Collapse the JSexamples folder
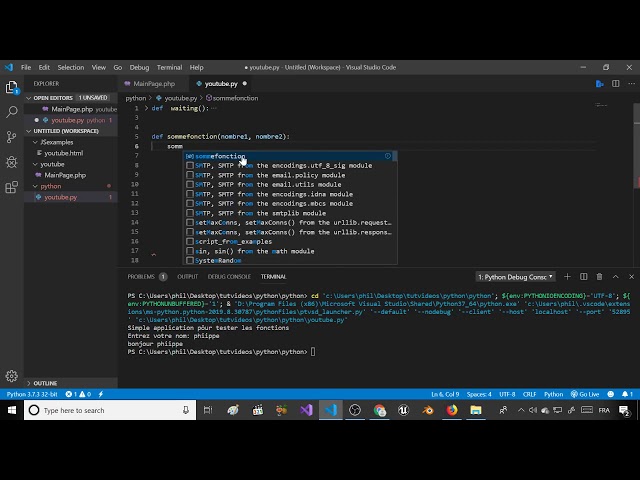This screenshot has width=640, height=480. (x=36, y=142)
